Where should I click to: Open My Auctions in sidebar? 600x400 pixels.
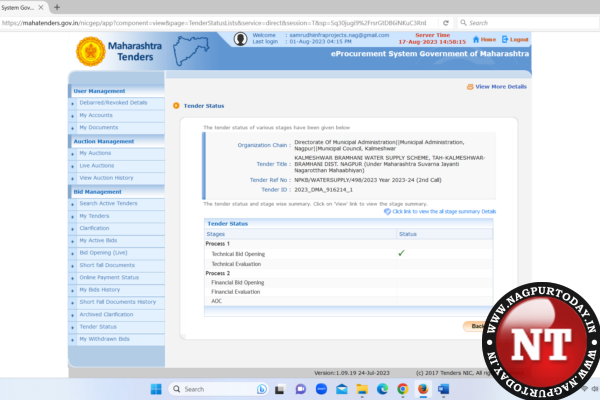coord(95,153)
